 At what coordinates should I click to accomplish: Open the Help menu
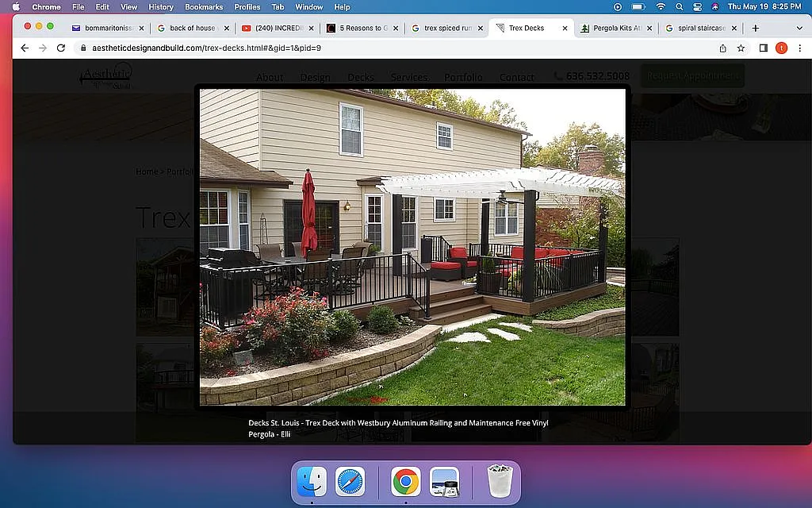(342, 6)
